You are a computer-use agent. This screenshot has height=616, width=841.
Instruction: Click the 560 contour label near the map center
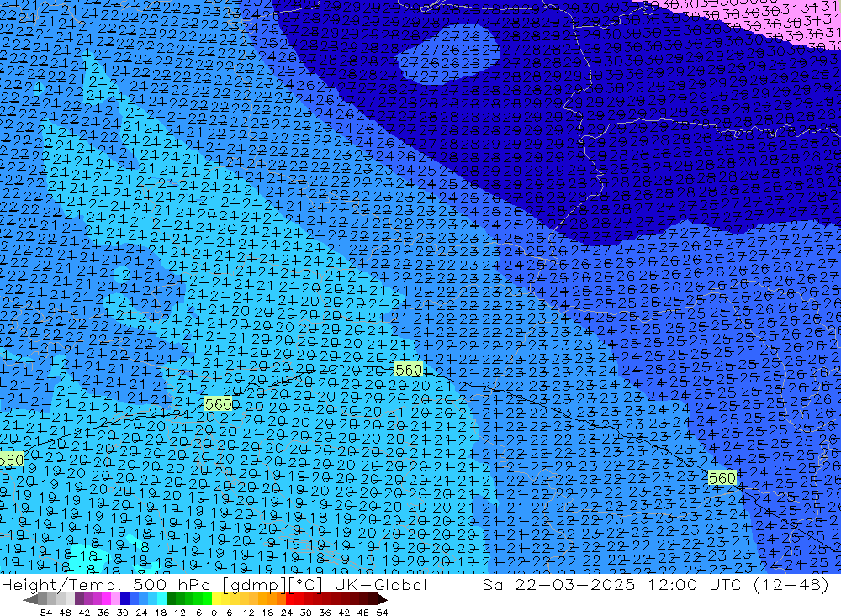pos(409,370)
